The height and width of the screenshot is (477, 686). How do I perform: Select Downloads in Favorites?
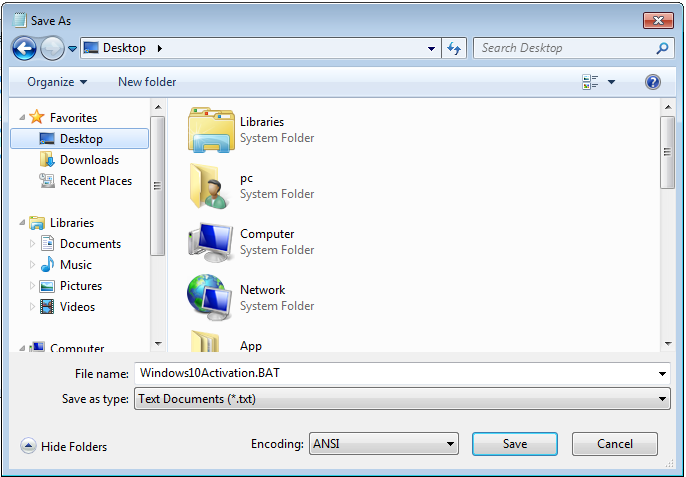(89, 160)
